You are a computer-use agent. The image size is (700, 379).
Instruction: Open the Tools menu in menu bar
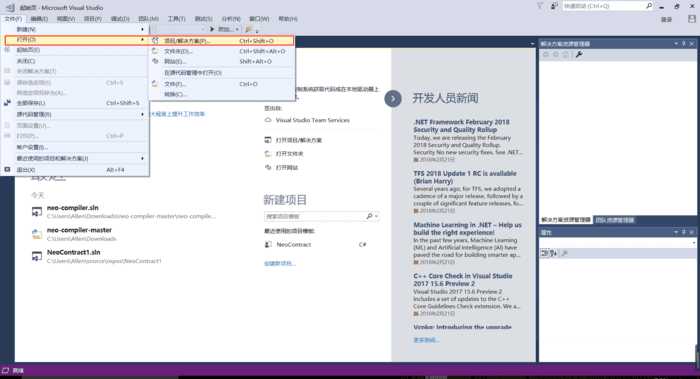pyautogui.click(x=176, y=19)
